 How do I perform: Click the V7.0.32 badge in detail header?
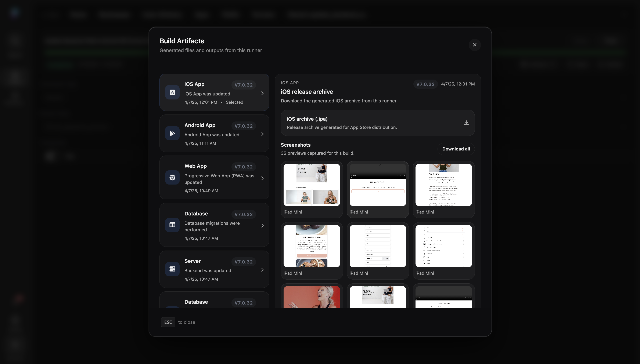coord(425,84)
